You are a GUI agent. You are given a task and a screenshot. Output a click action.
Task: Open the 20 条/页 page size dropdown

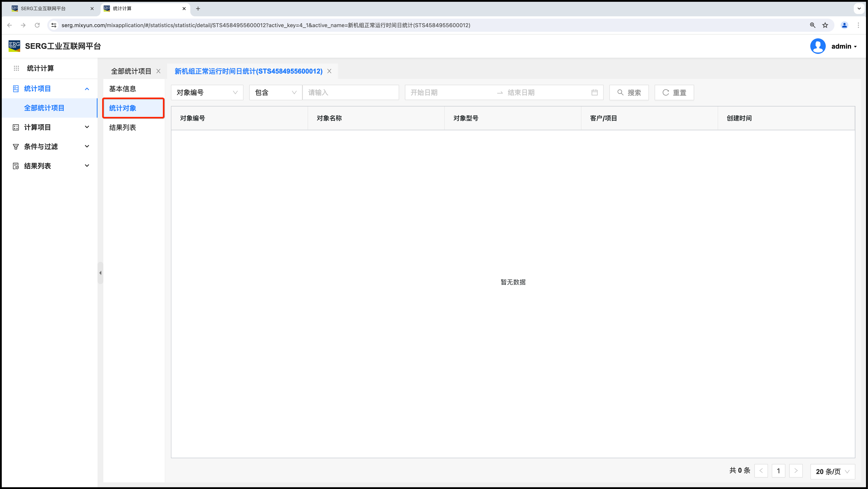point(832,471)
